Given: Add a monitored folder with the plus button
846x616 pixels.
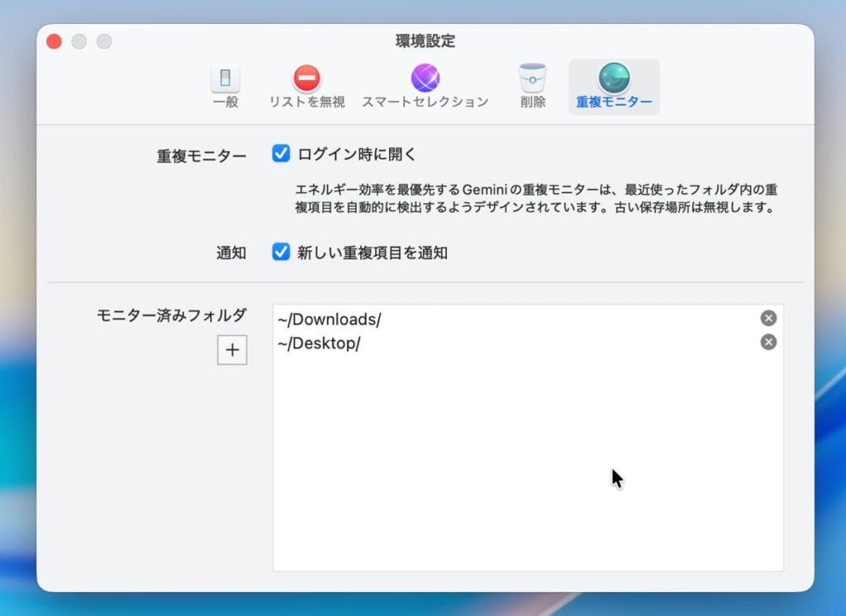Looking at the screenshot, I should coord(232,350).
